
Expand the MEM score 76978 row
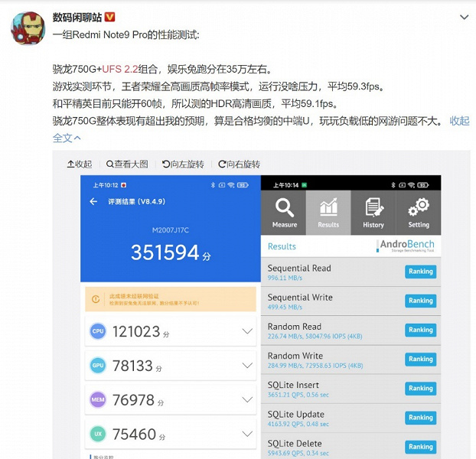click(x=171, y=399)
